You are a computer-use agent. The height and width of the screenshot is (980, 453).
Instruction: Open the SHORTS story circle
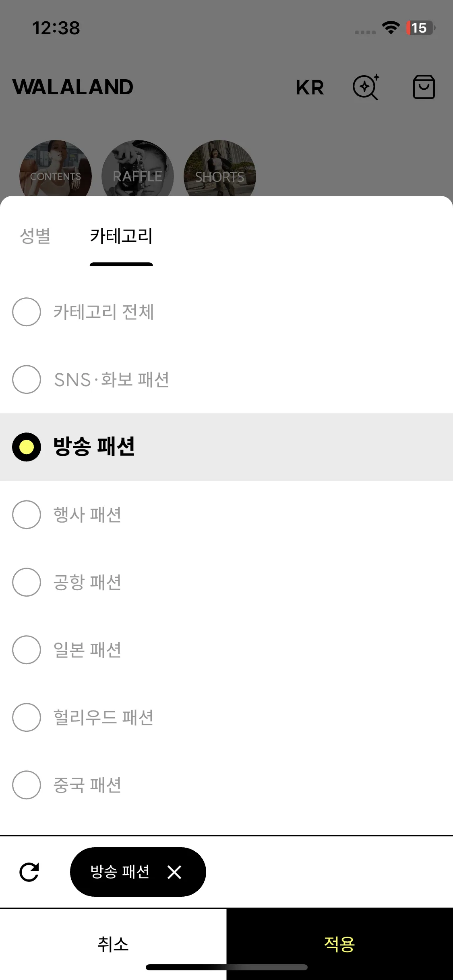220,169
